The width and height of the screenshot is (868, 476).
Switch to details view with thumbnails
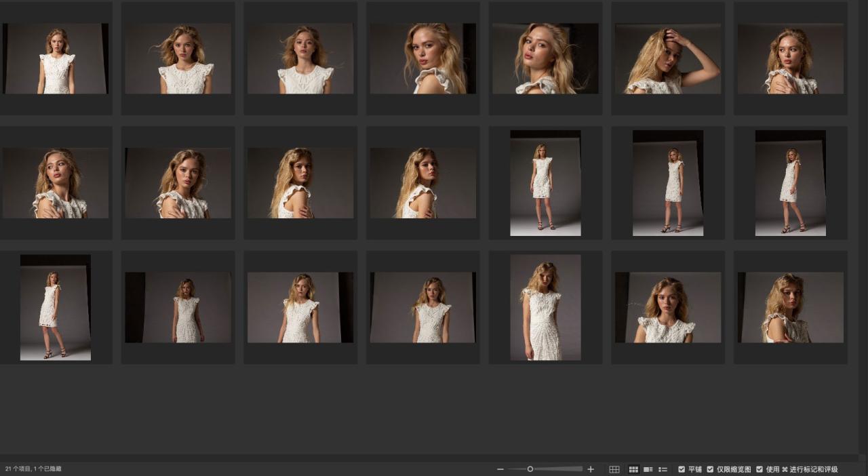click(648, 469)
